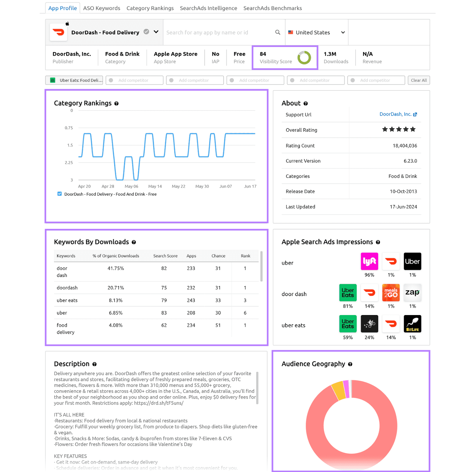Click the search magnifier icon

click(x=278, y=32)
